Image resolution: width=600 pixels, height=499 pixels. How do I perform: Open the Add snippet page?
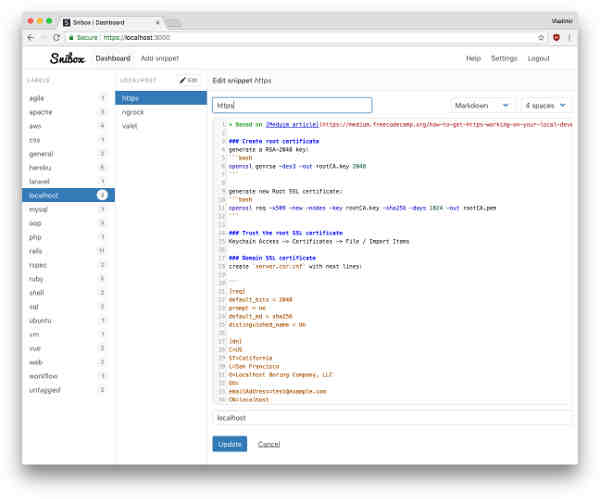[x=160, y=59]
